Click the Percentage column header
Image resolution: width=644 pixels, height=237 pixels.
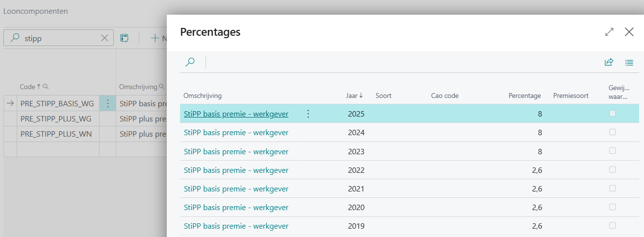click(524, 95)
